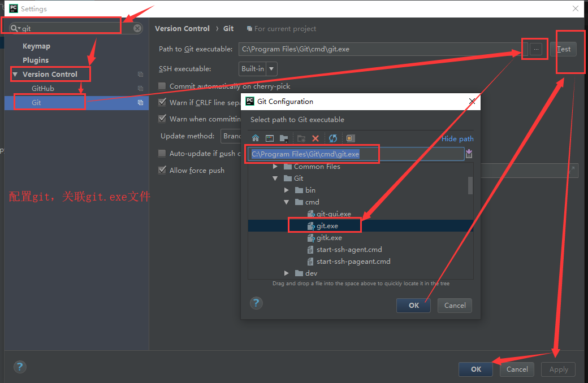
Task: Collapse the cmd folder
Action: pos(287,202)
